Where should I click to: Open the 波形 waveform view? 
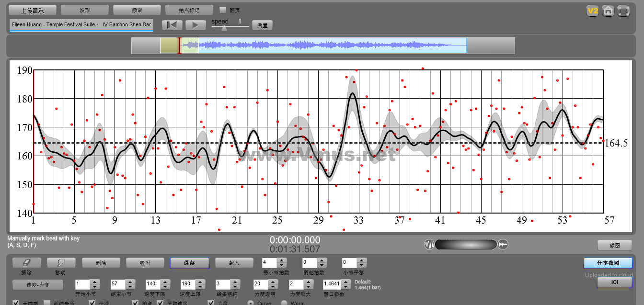point(85,10)
